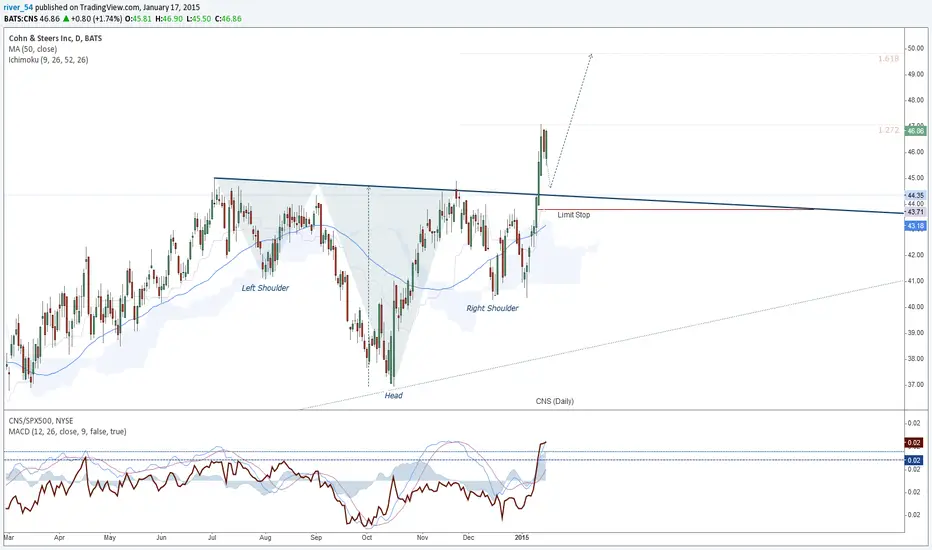Click the 50.00 price axis label
The width and height of the screenshot is (932, 550).
[915, 48]
